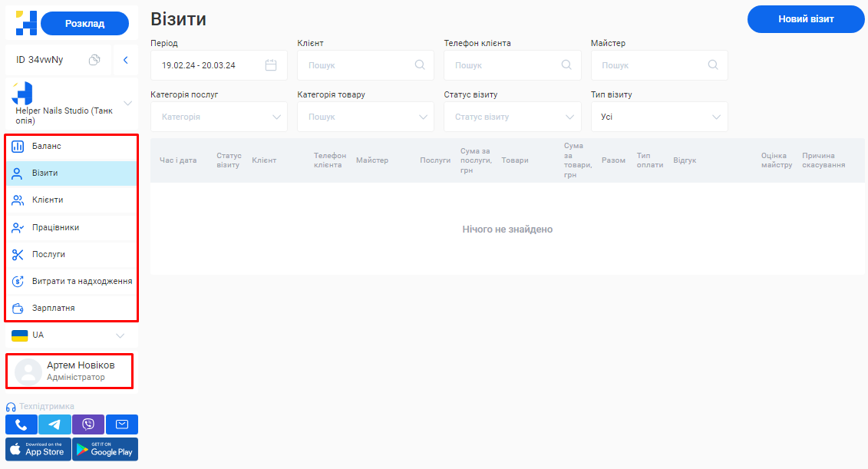The height and width of the screenshot is (469, 868).
Task: Open the Статус візиту dropdown
Action: 569,117
